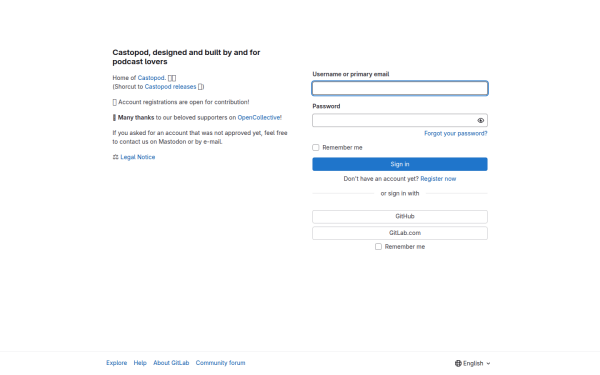Click the Username or primary email field
The image size is (600, 375).
tap(400, 88)
